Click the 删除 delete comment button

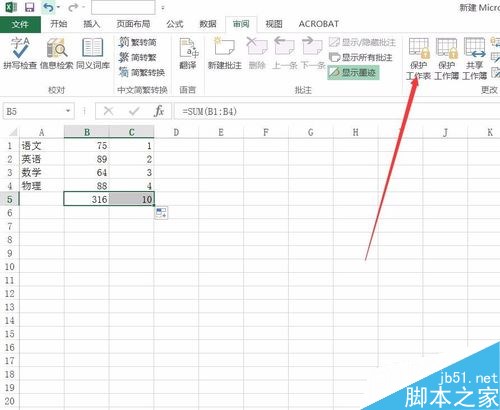coord(257,53)
